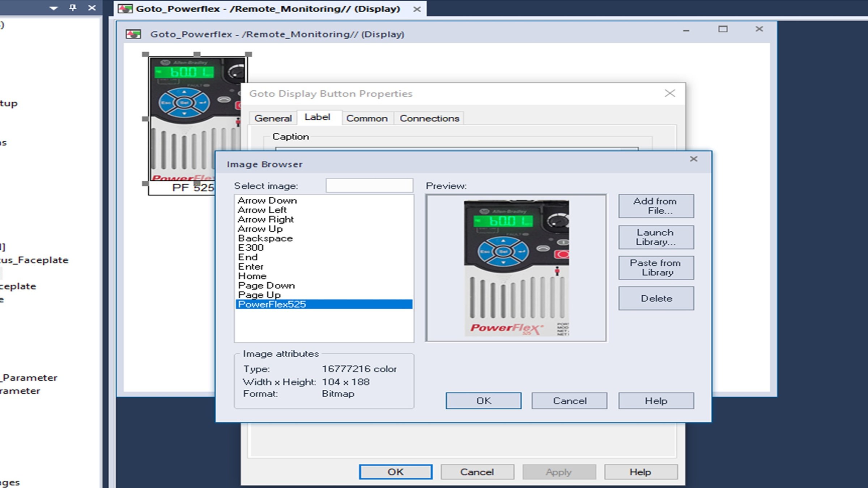Click Paste from Library button
The width and height of the screenshot is (868, 488).
point(656,268)
